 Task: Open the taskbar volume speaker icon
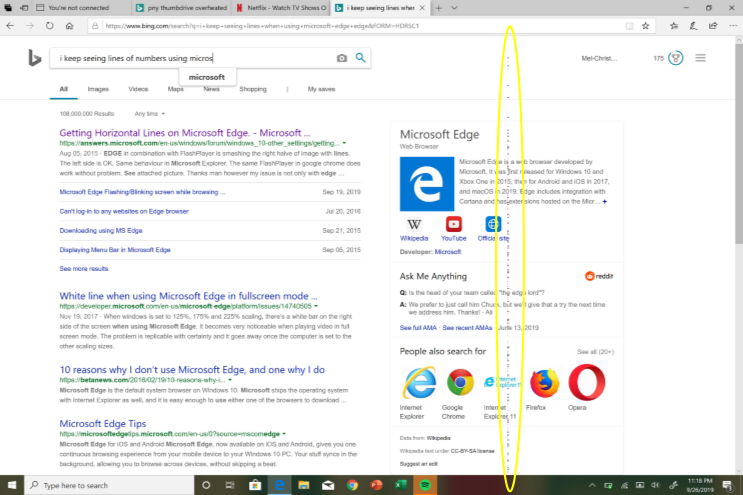click(656, 485)
